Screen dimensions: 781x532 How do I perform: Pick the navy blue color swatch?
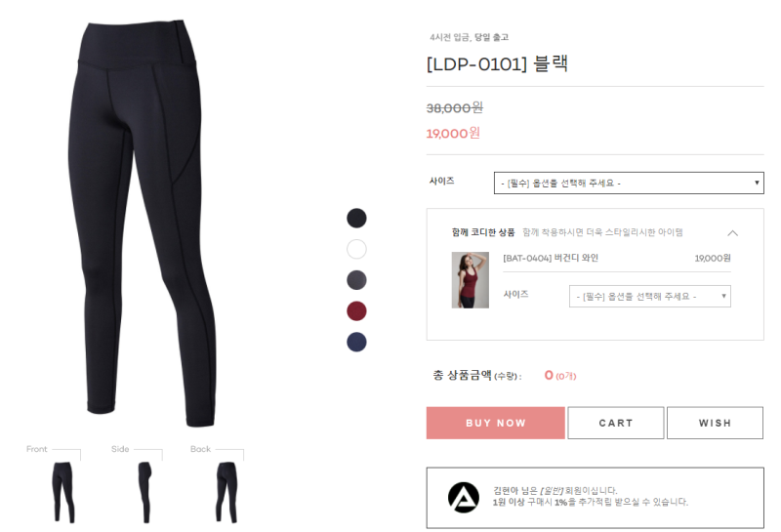[x=356, y=343]
